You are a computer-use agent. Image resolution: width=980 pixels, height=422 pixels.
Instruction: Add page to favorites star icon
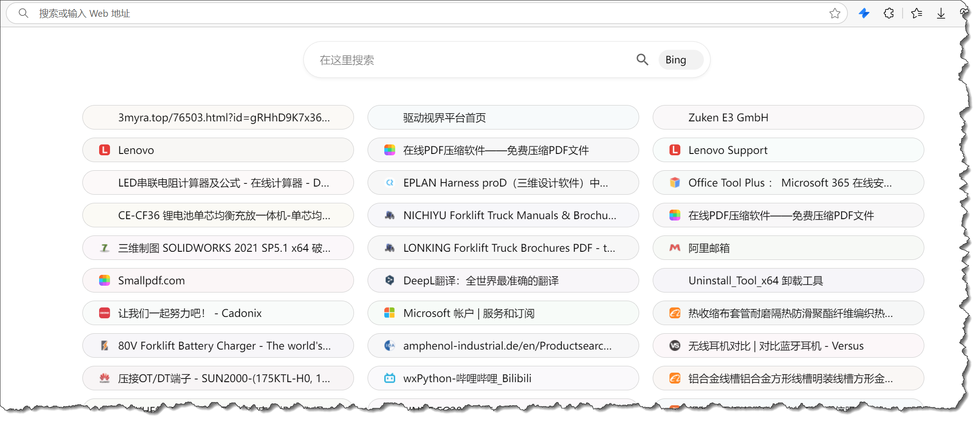(835, 14)
